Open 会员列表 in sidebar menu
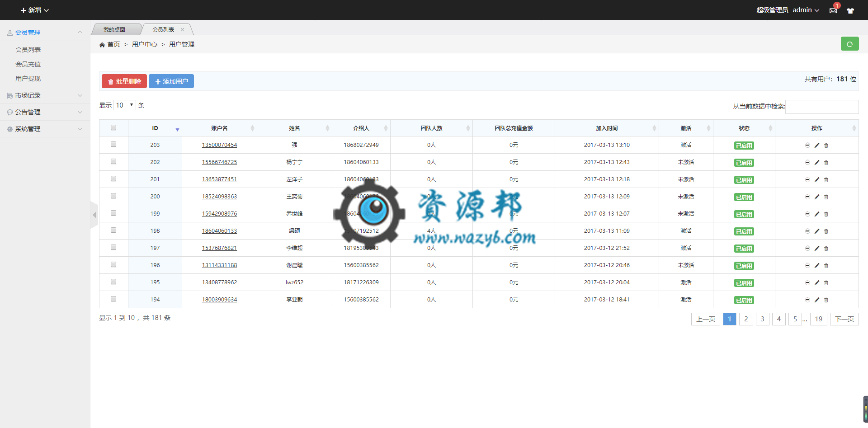 pos(28,50)
